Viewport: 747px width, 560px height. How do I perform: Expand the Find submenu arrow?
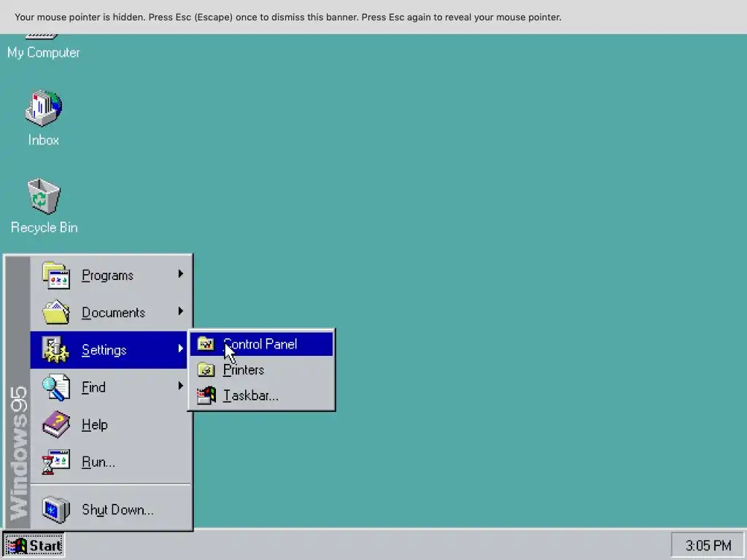click(x=181, y=386)
